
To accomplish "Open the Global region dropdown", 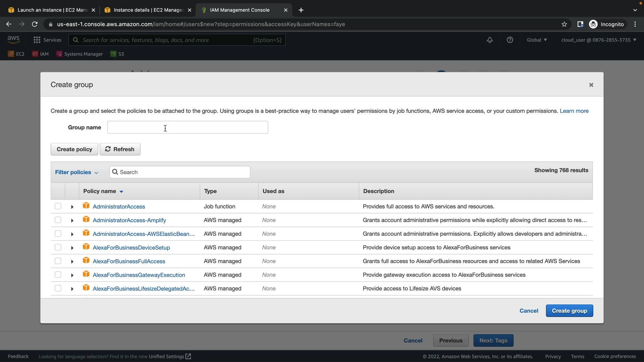I will pos(537,40).
